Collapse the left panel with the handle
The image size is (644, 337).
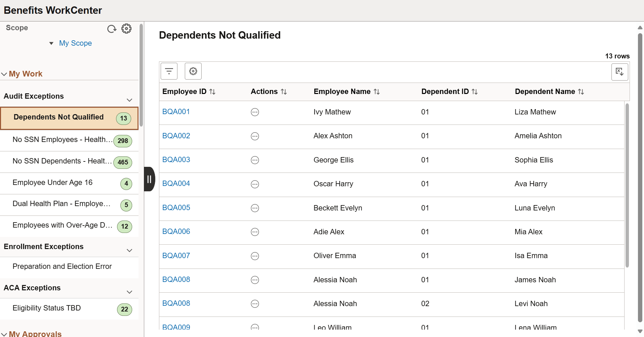coord(150,179)
